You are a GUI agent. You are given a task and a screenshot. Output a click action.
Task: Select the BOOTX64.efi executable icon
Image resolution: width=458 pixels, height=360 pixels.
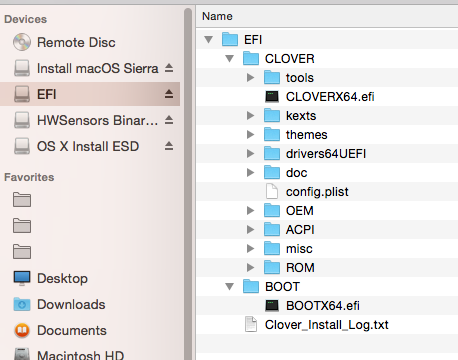(x=272, y=306)
